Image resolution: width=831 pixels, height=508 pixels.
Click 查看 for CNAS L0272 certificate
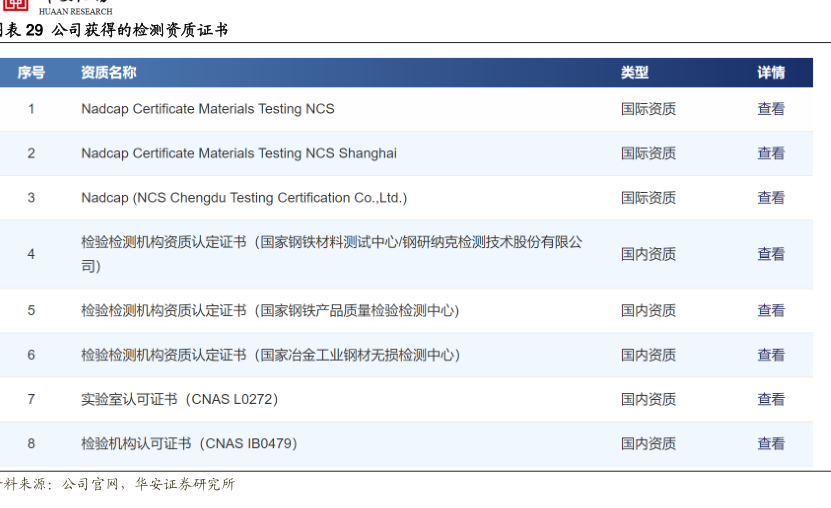[770, 399]
